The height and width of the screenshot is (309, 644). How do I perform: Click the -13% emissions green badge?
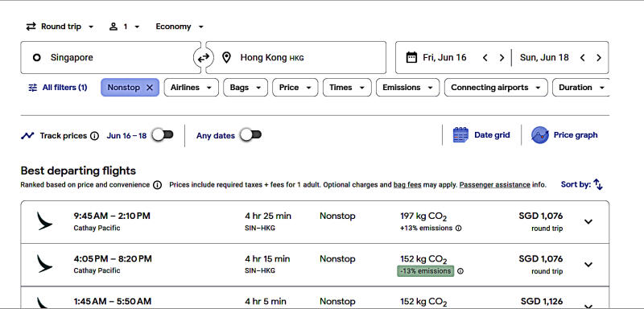[426, 271]
